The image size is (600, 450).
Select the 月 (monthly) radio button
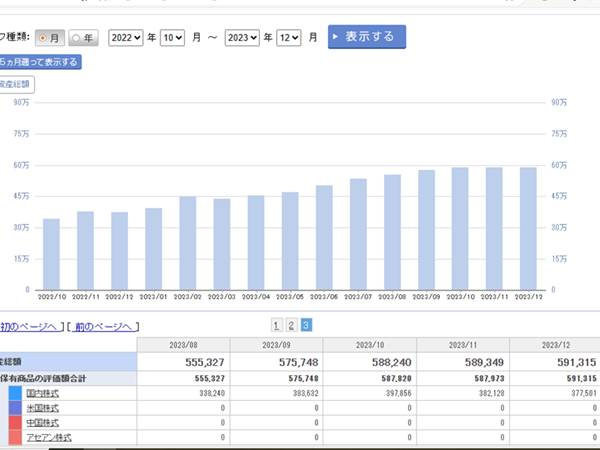tap(45, 38)
